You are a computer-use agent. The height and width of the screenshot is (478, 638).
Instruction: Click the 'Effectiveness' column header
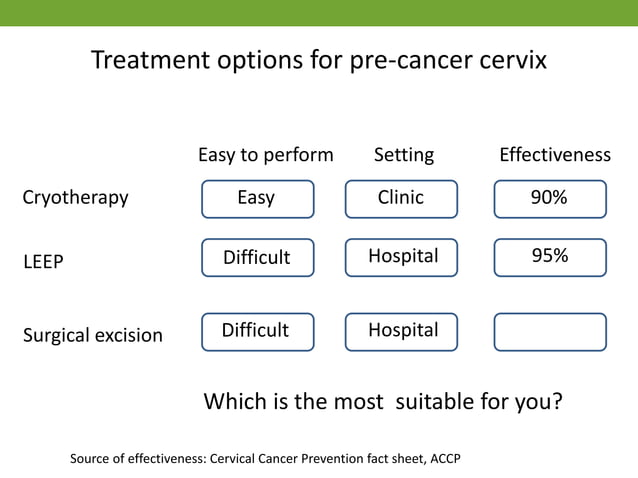[x=555, y=155]
